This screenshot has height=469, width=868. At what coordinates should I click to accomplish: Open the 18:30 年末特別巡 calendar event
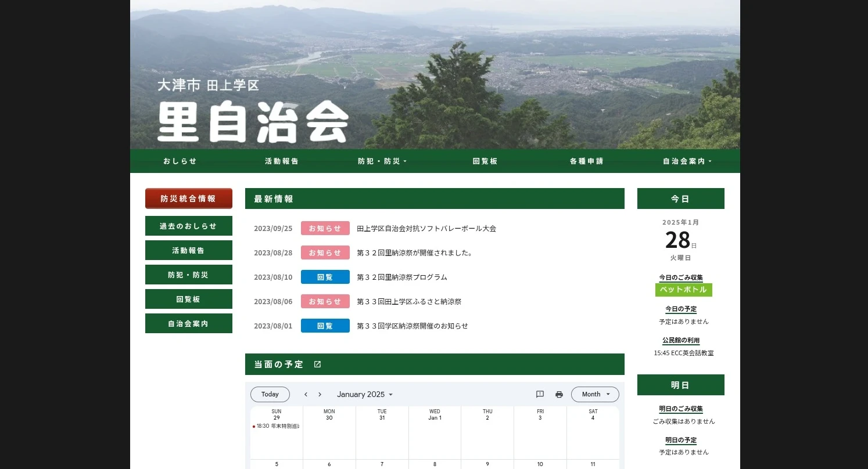277,426
